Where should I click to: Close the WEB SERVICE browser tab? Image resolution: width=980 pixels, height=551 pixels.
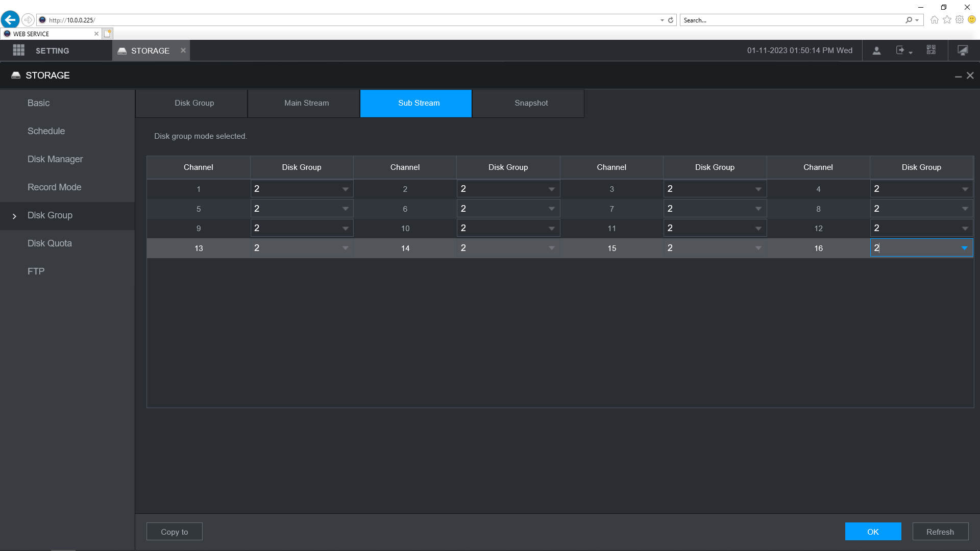(96, 34)
